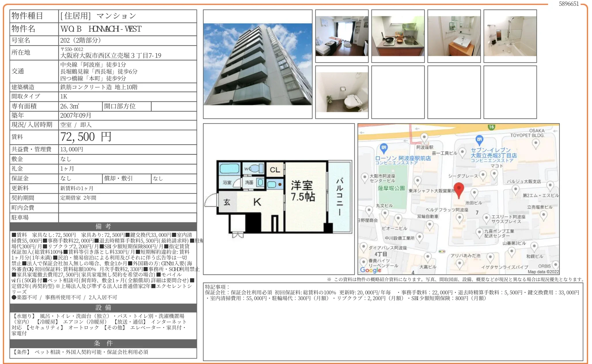This screenshot has height=364, width=592.
Task: Click the green route 16 badge
Action: tap(491, 127)
